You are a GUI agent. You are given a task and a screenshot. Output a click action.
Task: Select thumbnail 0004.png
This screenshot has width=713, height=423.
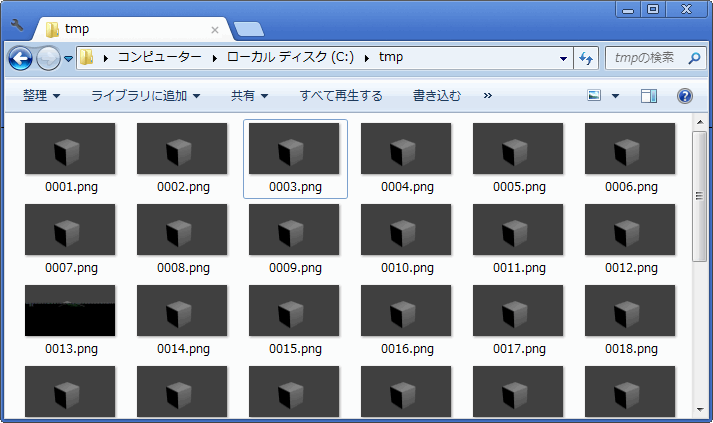point(406,148)
